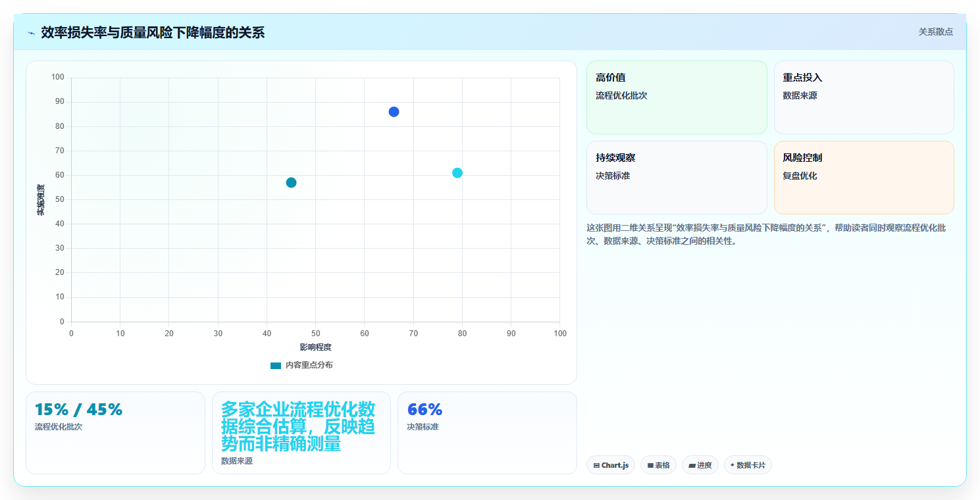Click the 多家企业流程优化数据综合估算 text card
980x500 pixels.
click(301, 433)
